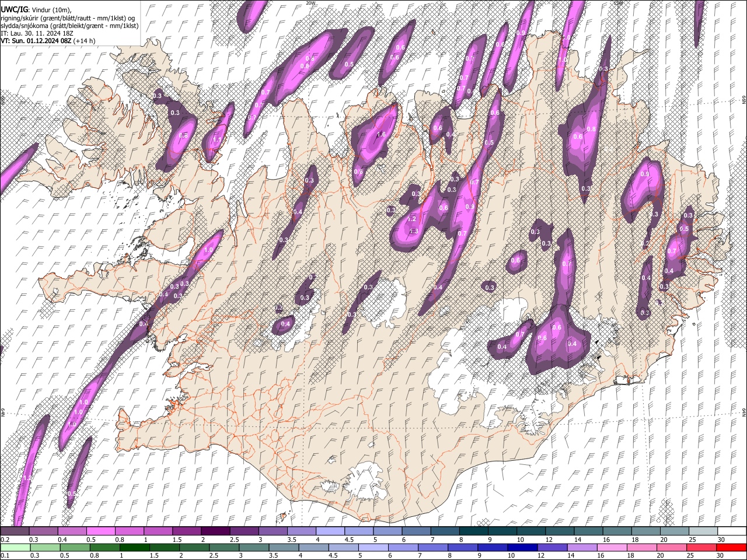The height and width of the screenshot is (560, 747).
Task: Select the dark gray-purple 0.2–0.3 swatch in upper legend
Action: [15, 531]
